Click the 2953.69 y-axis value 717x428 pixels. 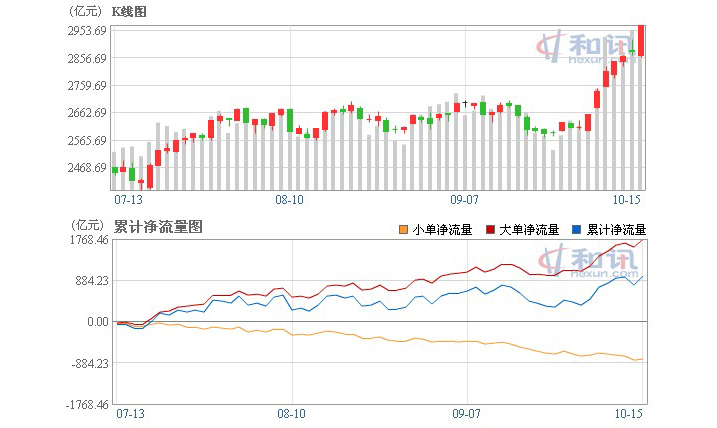coord(87,31)
